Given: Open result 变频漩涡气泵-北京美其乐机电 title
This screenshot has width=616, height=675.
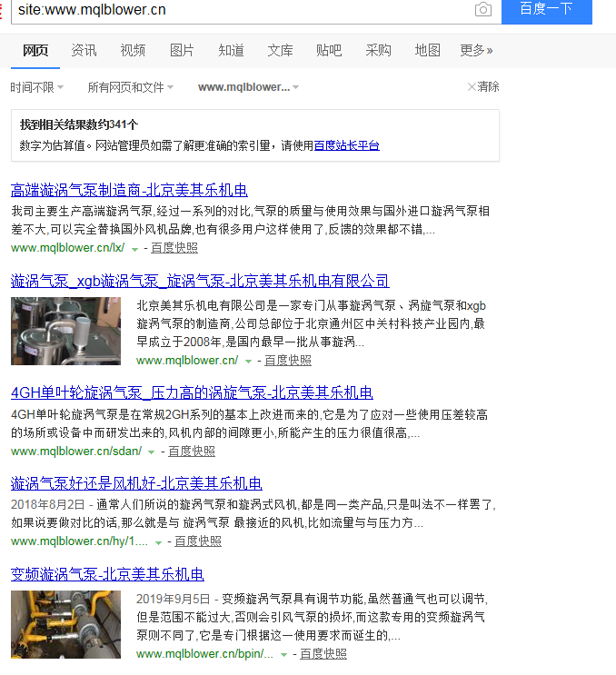Looking at the screenshot, I should coord(107,574).
